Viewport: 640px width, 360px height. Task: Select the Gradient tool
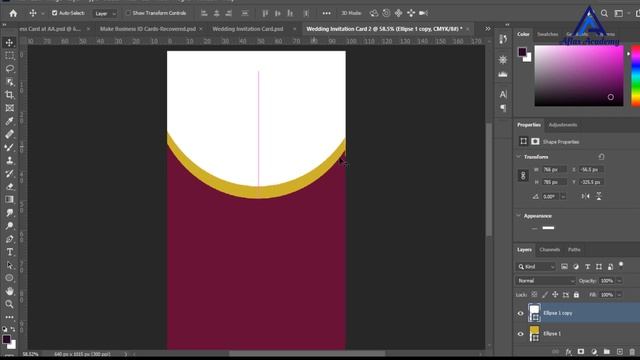coord(9,200)
